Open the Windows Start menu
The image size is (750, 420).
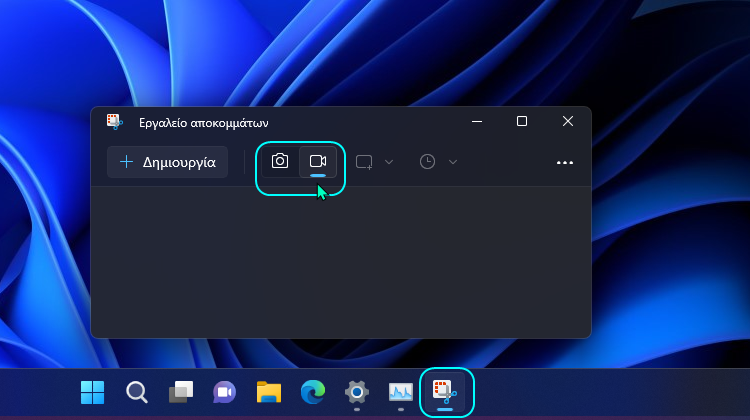coord(92,392)
